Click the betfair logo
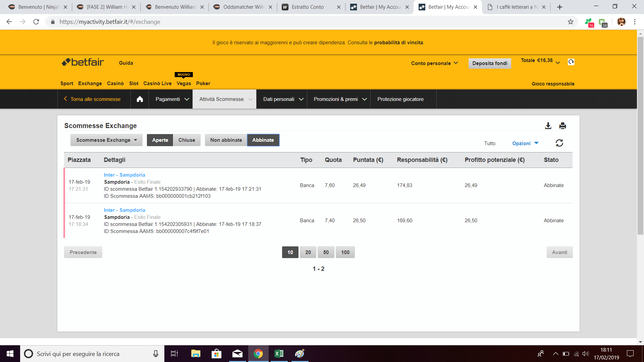Viewport: 644px width, 362px height. click(x=83, y=62)
